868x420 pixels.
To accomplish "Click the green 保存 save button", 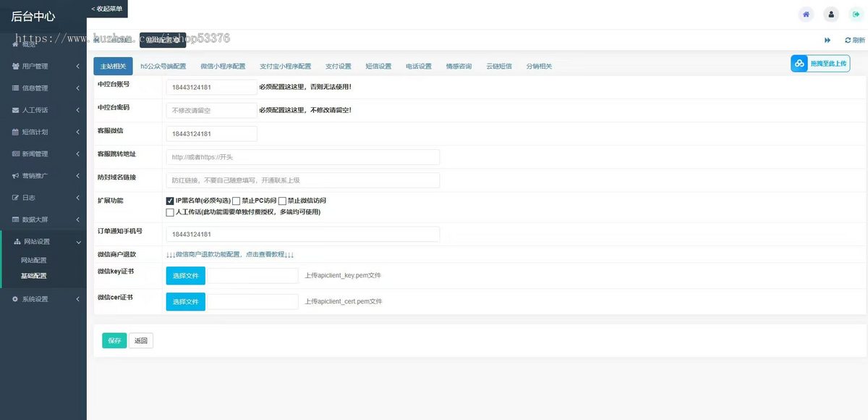I will click(x=114, y=340).
